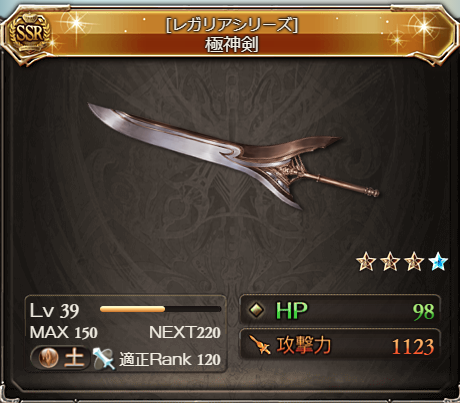Click the blue uncap star
This screenshot has width=460, height=403.
coord(438,262)
